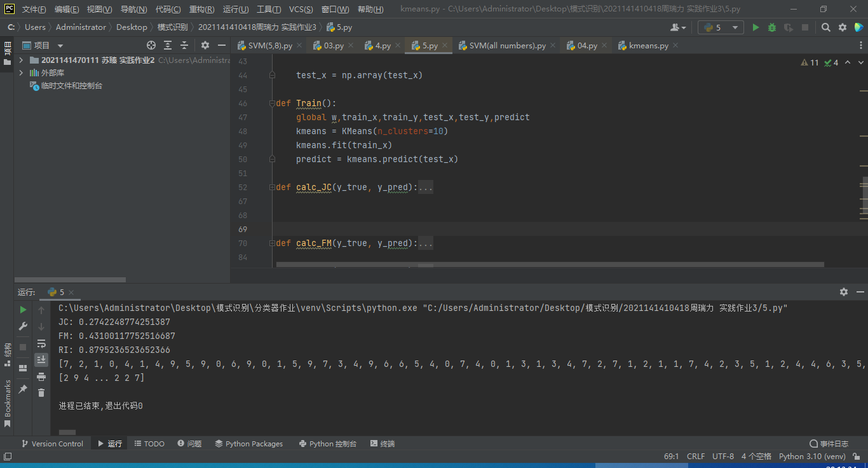Start debugging with the green bug icon
This screenshot has height=468, width=868.
point(772,27)
